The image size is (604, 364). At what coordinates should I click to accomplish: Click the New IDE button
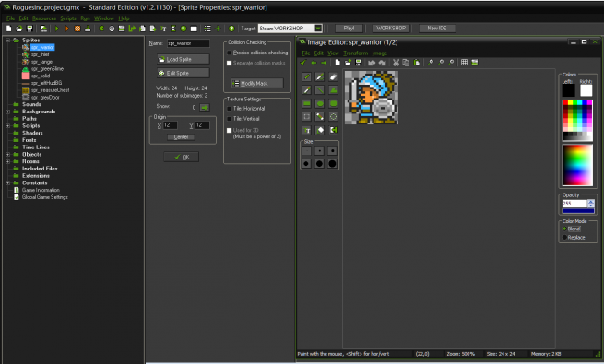(x=437, y=29)
